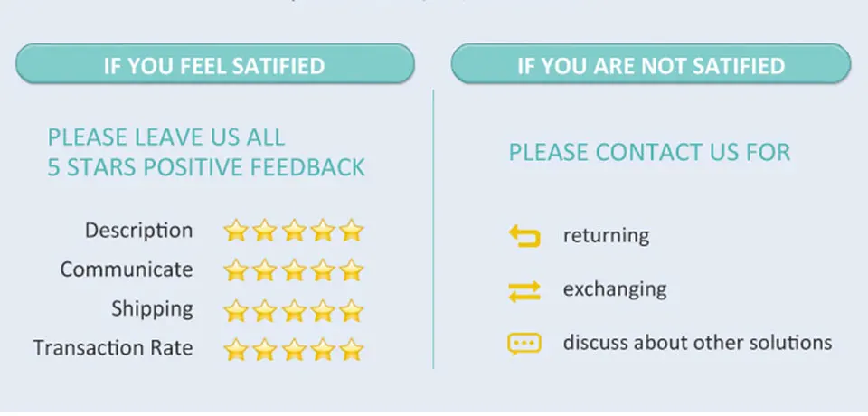Click the first Transaction Rate star
The image size is (868, 416).
point(236,349)
